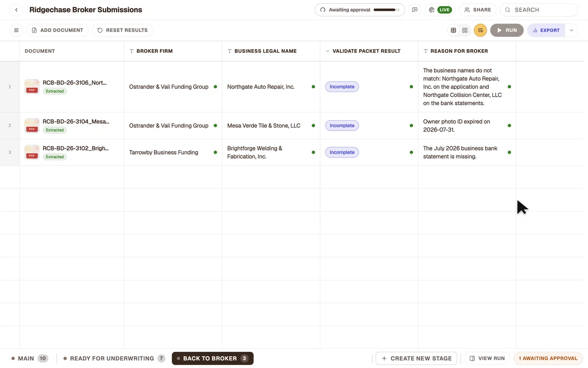Viewport: 588px width, 368px height.
Task: Select row number 2 in the table
Action: 9,126
